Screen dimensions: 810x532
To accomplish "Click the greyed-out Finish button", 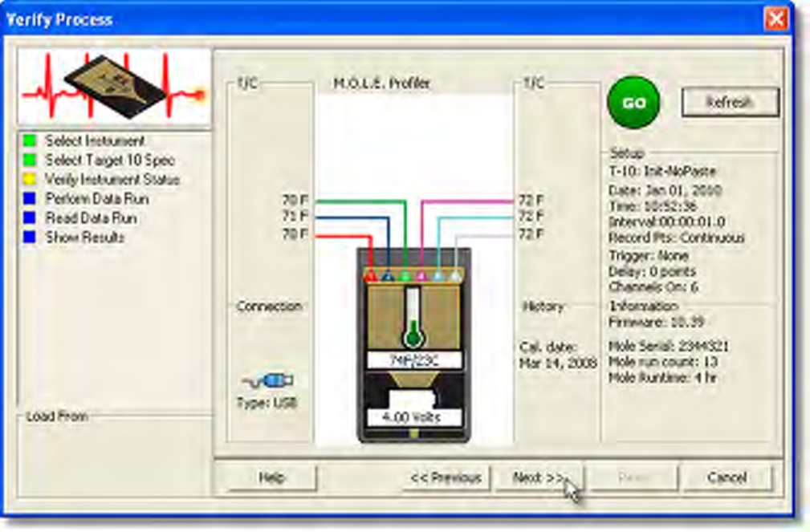I will pyautogui.click(x=633, y=477).
